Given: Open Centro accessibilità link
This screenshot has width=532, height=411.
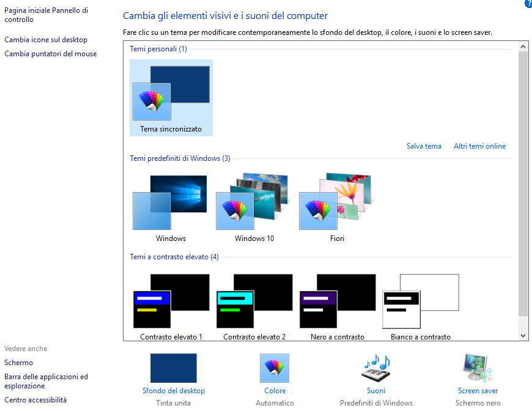Looking at the screenshot, I should coord(35,400).
